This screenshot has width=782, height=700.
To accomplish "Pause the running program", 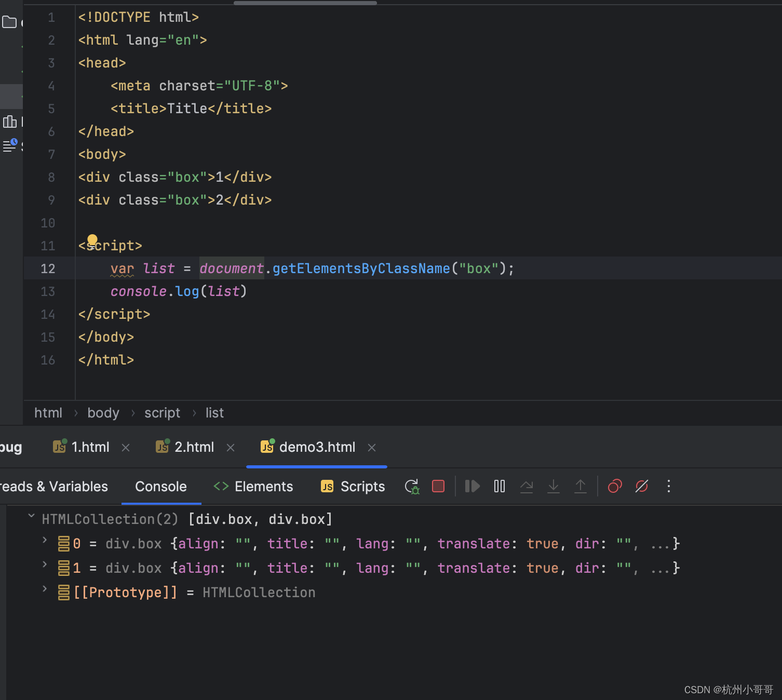I will coord(499,486).
